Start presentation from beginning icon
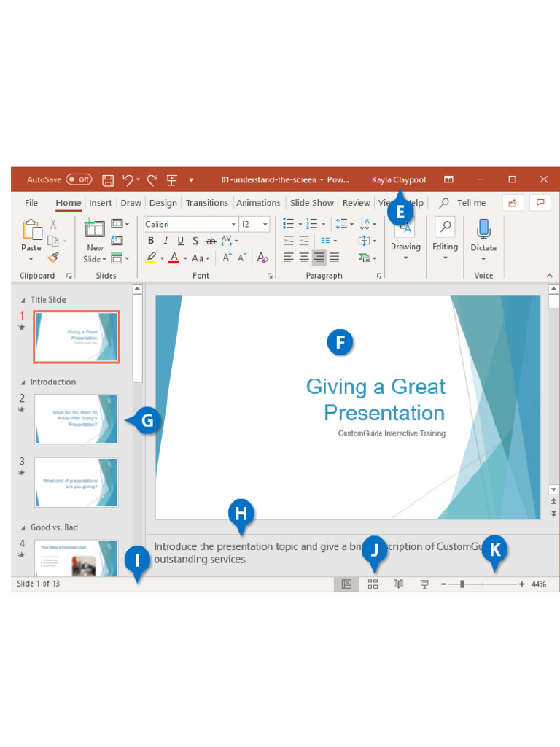The width and height of the screenshot is (560, 747). coord(172,179)
